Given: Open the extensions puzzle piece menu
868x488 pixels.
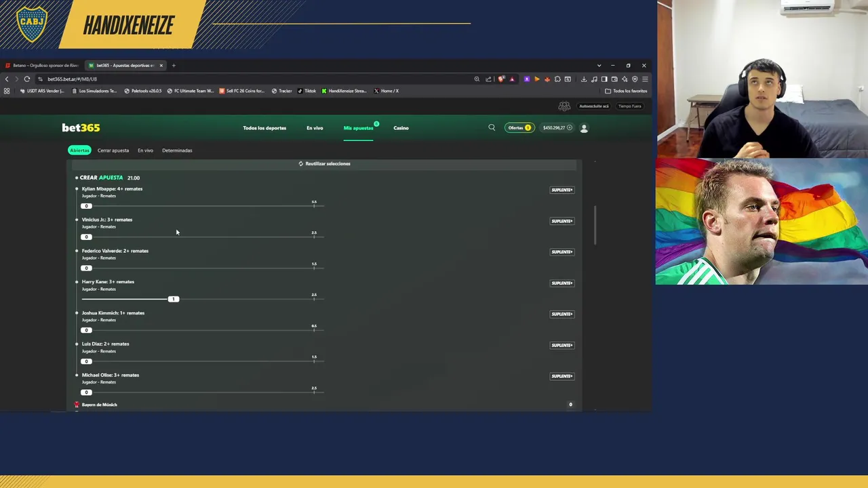Looking at the screenshot, I should [x=557, y=79].
